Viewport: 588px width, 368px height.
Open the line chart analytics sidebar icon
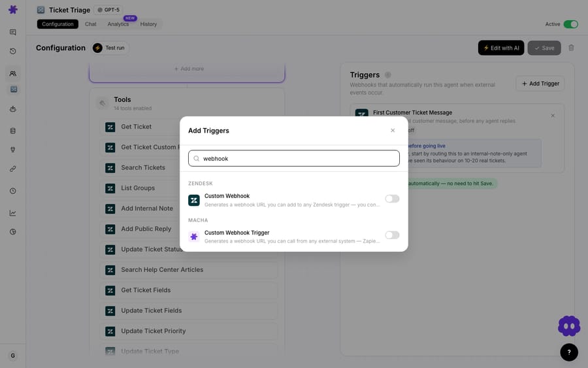click(13, 213)
